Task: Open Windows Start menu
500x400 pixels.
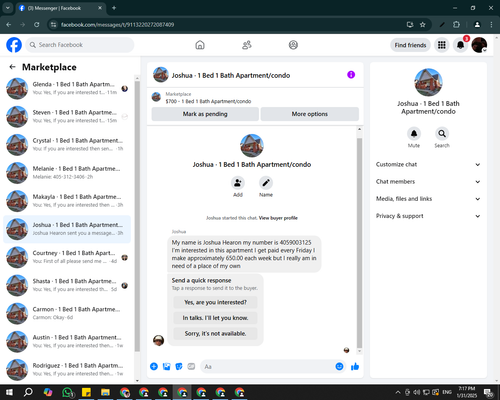Action: click(x=9, y=392)
